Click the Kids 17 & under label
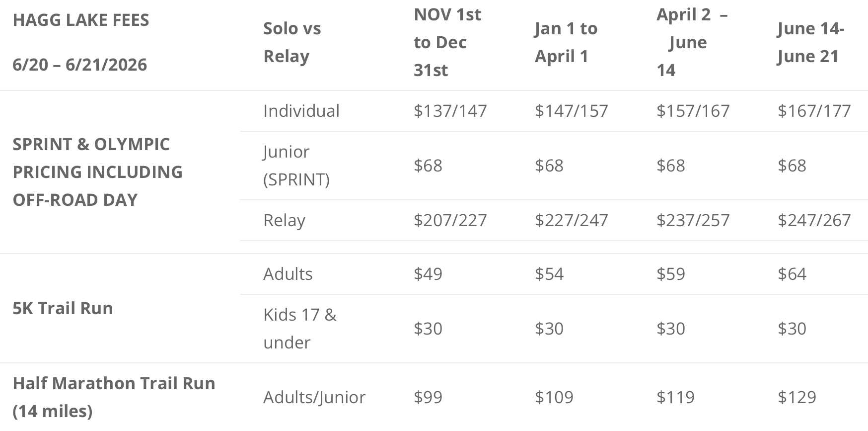Image resolution: width=868 pixels, height=431 pixels. (299, 328)
